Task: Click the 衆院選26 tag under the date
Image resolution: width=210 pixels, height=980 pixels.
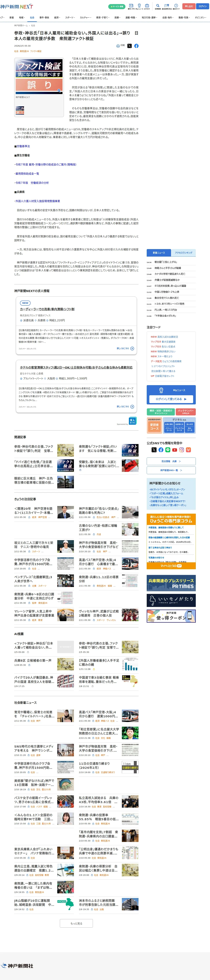Action: point(24,51)
